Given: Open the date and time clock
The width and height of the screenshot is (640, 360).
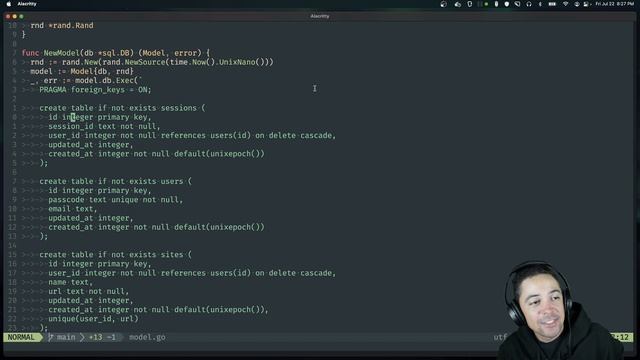Looking at the screenshot, I should pyautogui.click(x=615, y=4).
